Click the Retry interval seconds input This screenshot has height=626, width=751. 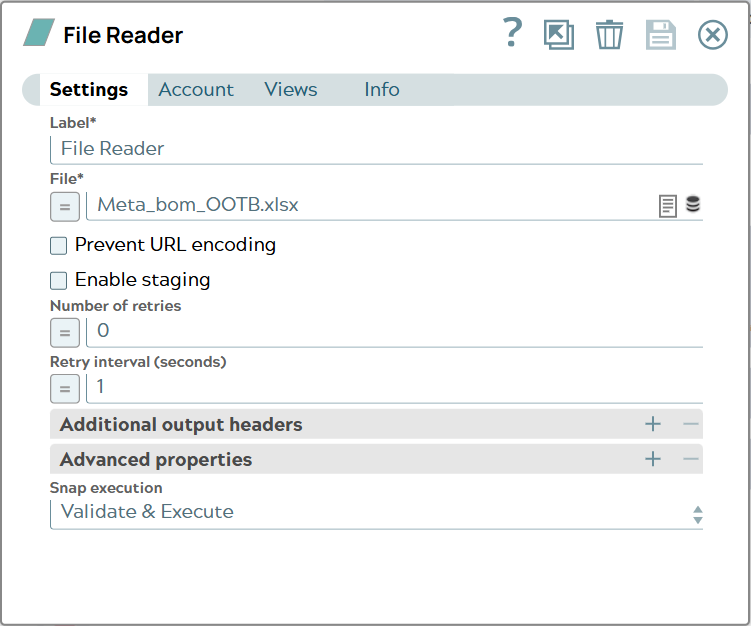tap(395, 387)
